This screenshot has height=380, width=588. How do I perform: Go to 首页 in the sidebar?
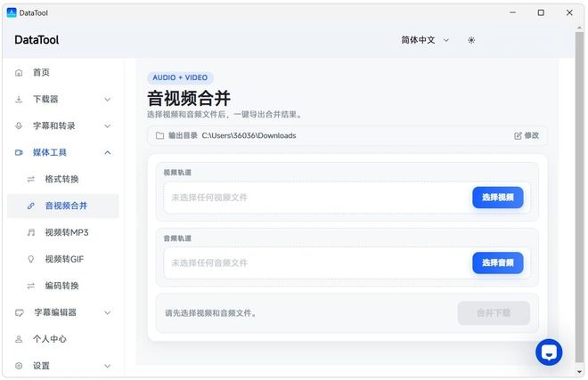(63, 73)
